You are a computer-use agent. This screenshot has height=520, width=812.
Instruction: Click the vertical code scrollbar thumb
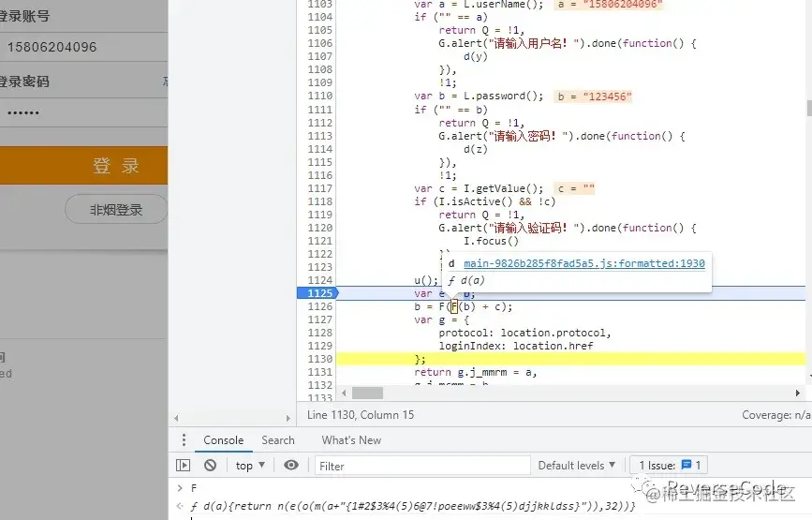click(x=809, y=108)
